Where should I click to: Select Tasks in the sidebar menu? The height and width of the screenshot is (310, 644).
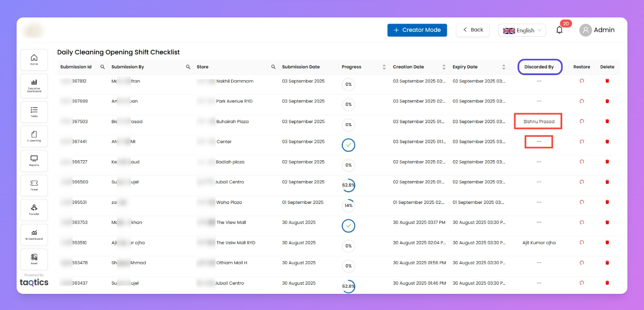point(34,112)
